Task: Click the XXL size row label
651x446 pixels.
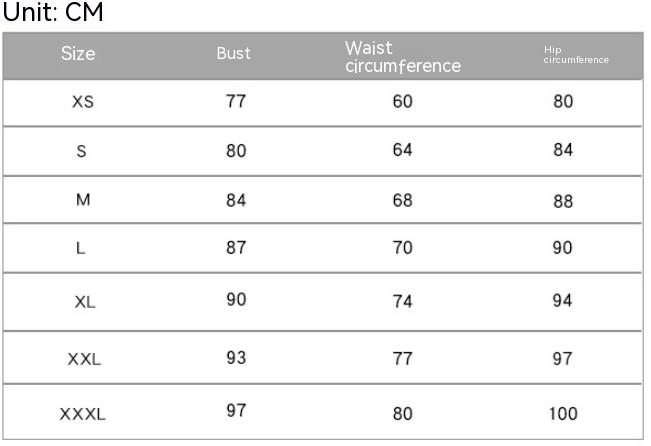Action: point(84,359)
